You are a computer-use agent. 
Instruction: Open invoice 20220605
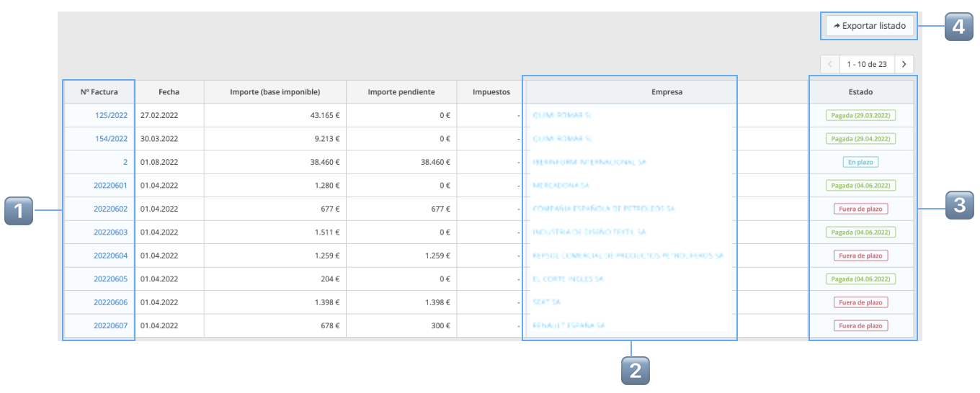click(110, 279)
